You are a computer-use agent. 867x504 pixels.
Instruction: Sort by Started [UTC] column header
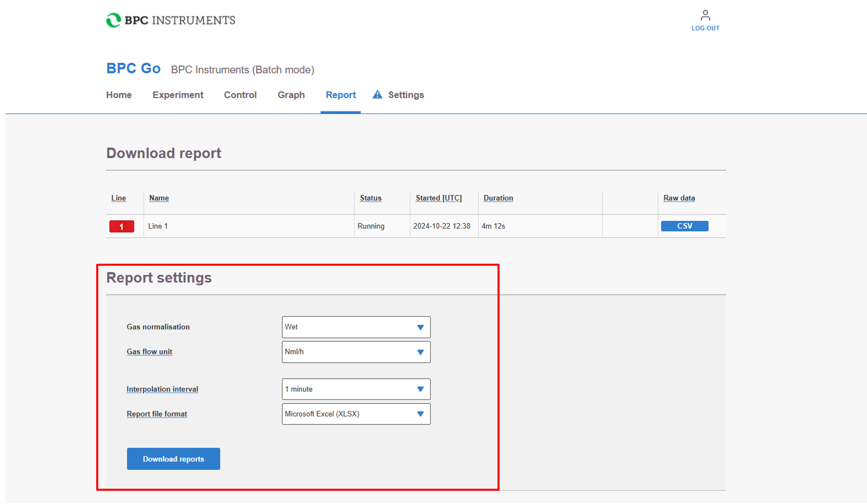coord(439,198)
